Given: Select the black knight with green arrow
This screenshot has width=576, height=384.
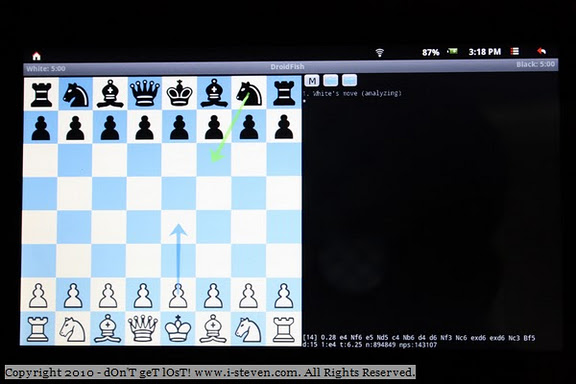Looking at the screenshot, I should pyautogui.click(x=249, y=93).
